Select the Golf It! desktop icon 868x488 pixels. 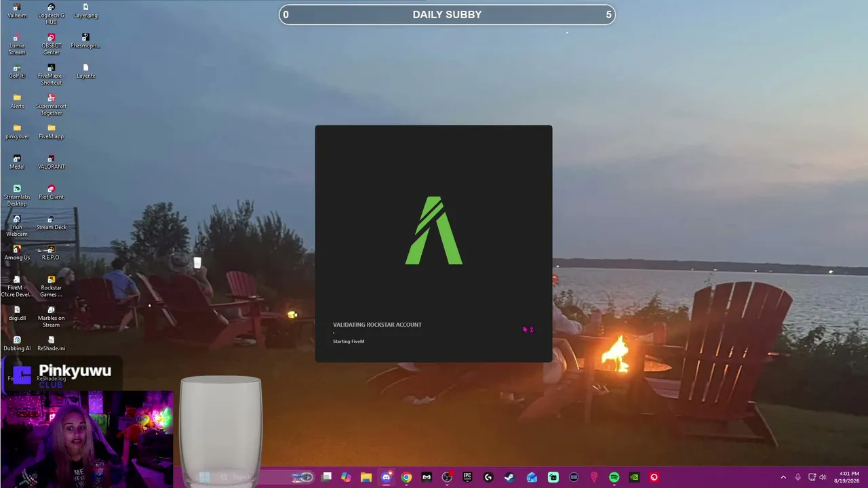point(17,71)
